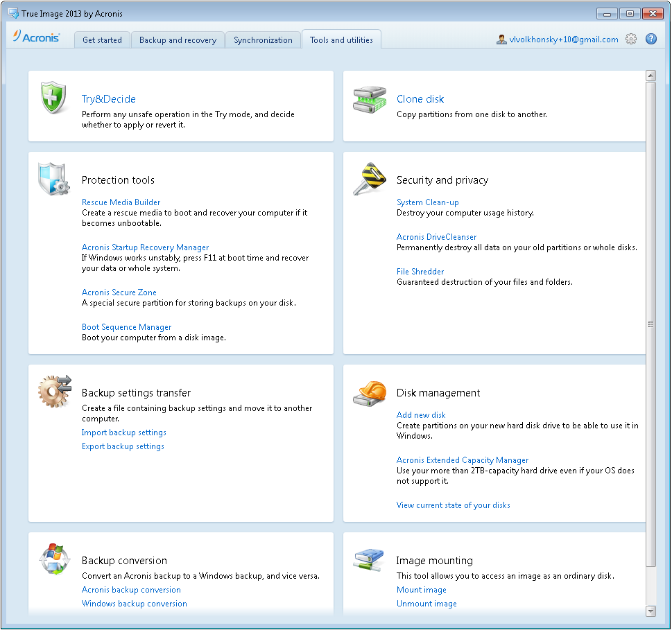This screenshot has width=672, height=630.
Task: Minimize the True Image window
Action: pos(607,14)
